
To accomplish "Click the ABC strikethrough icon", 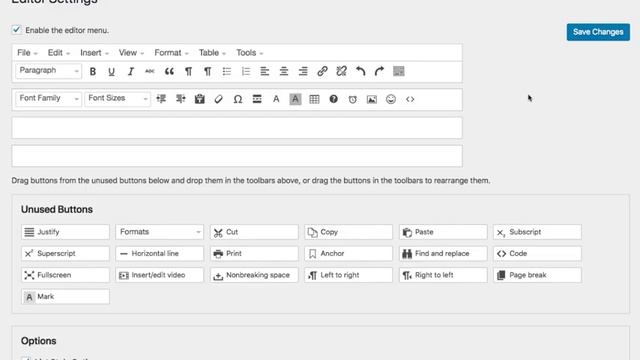I will click(x=150, y=71).
